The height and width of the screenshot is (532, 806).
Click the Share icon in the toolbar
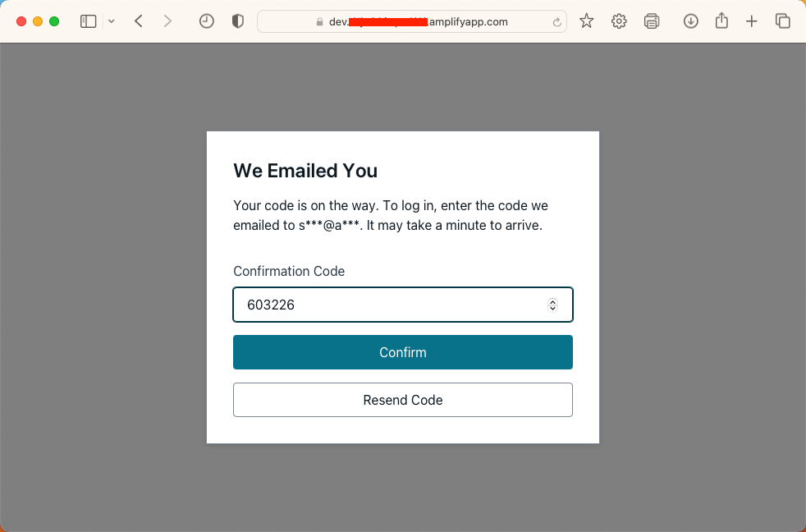721,21
